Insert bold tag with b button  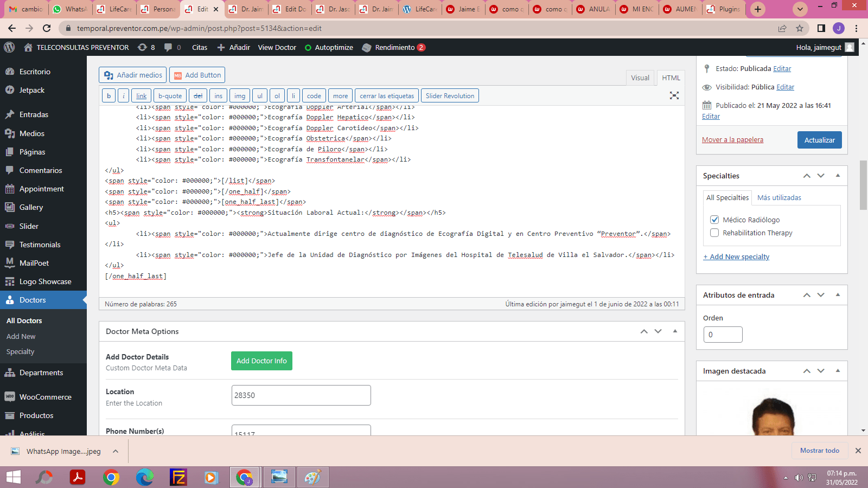click(x=109, y=96)
